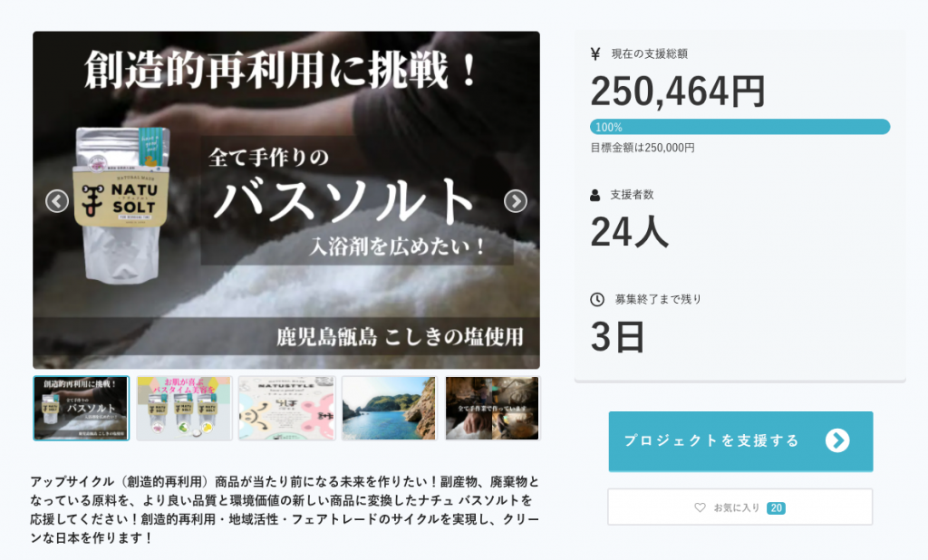Click the project description paragraph text
This screenshot has width=928, height=560.
[285, 509]
